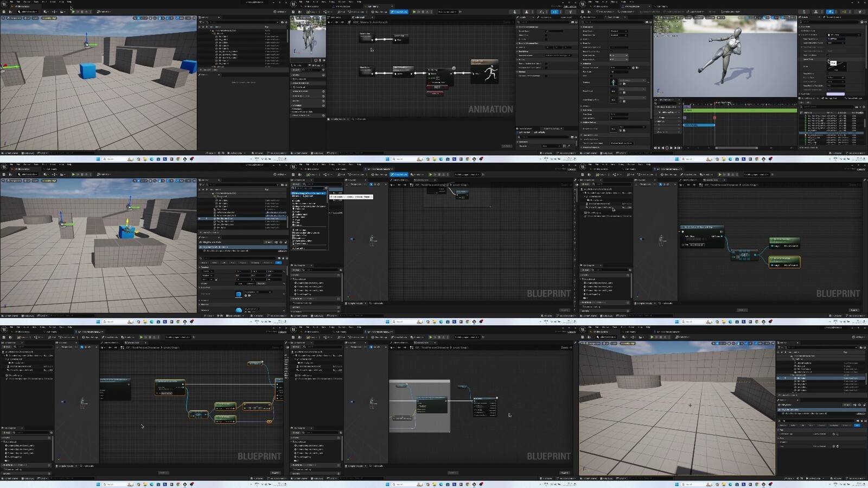Select highlighted first entry in Add Component list
This screenshot has height=488, width=868.
point(309,193)
